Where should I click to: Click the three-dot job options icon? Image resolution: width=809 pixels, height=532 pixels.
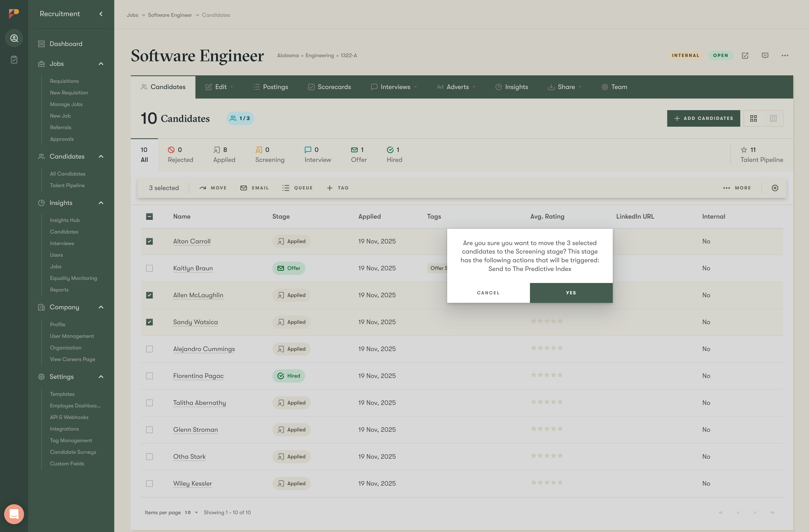coord(785,55)
